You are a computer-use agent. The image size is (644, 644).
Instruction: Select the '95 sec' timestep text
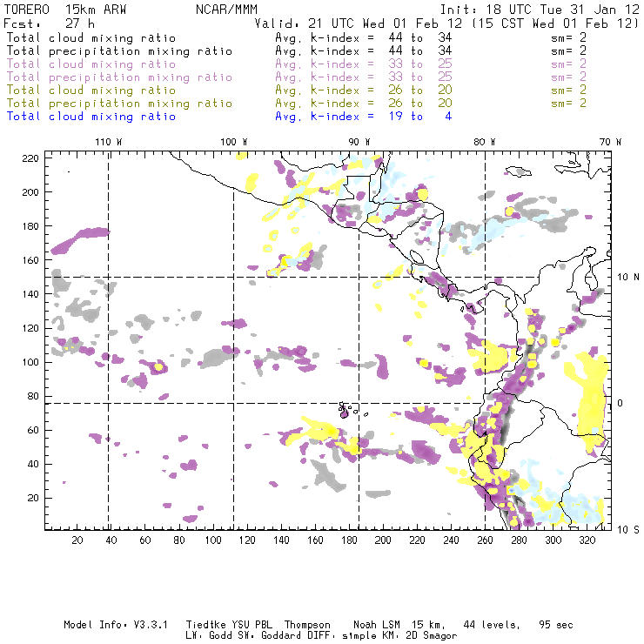coord(556,625)
